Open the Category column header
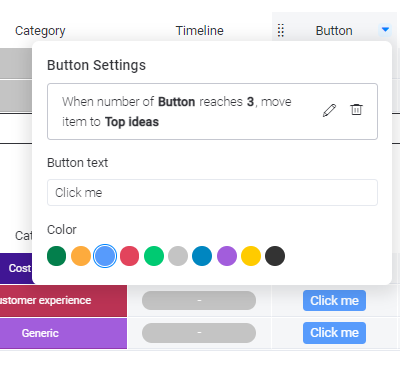The width and height of the screenshot is (400, 370). (40, 31)
